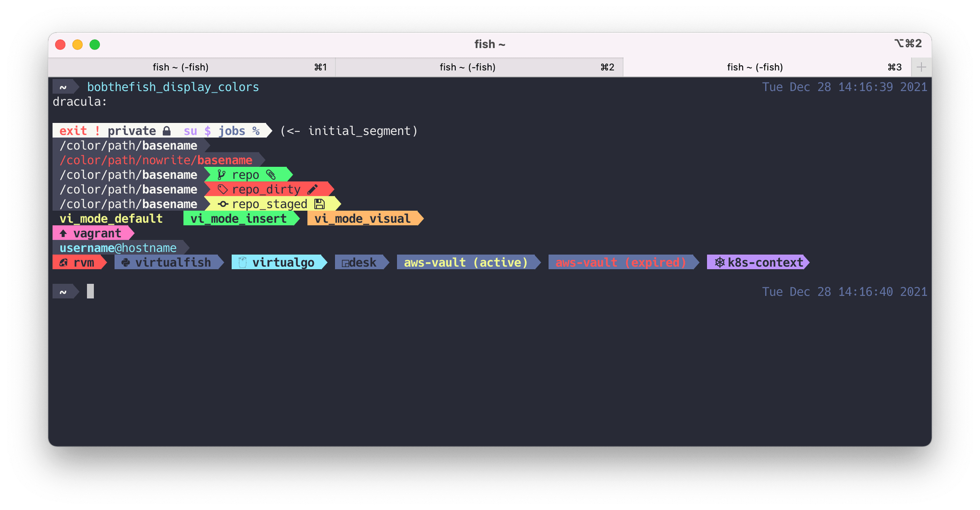Click the bobthefish_display_colors command text
Image resolution: width=980 pixels, height=510 pixels.
(x=173, y=87)
